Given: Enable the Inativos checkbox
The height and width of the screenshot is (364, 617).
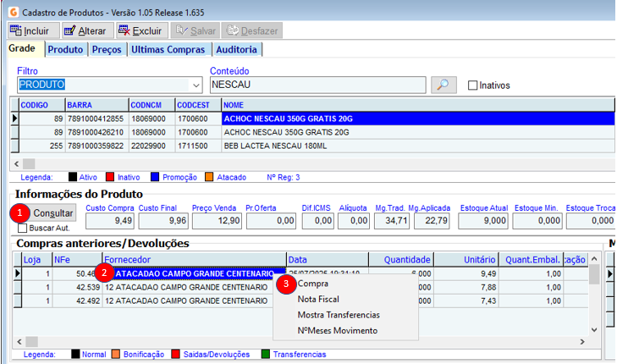Looking at the screenshot, I should point(473,85).
